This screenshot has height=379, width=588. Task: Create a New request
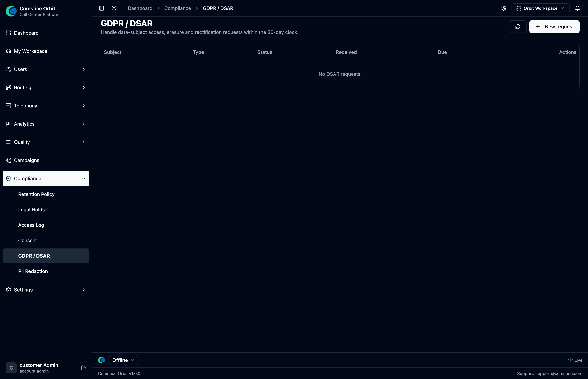coord(554,27)
